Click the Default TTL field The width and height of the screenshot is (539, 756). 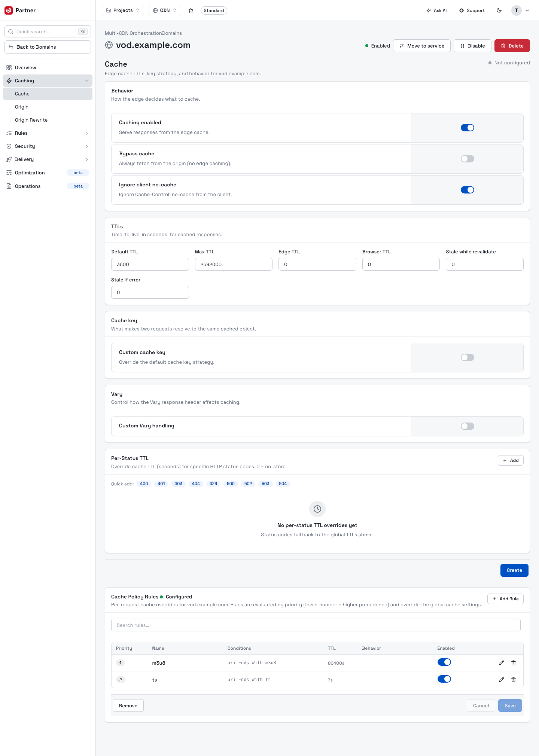(150, 264)
